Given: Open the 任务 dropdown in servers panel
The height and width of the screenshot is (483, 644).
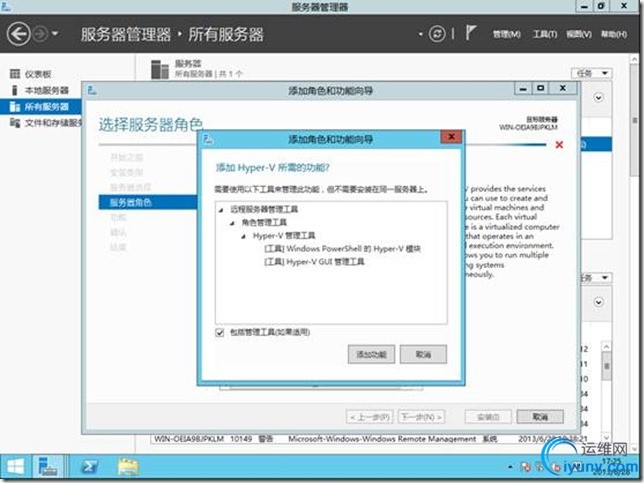Looking at the screenshot, I should (592, 73).
